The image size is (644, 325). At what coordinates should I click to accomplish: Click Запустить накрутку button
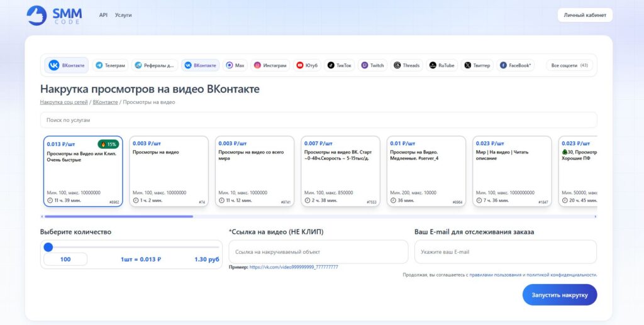point(559,295)
